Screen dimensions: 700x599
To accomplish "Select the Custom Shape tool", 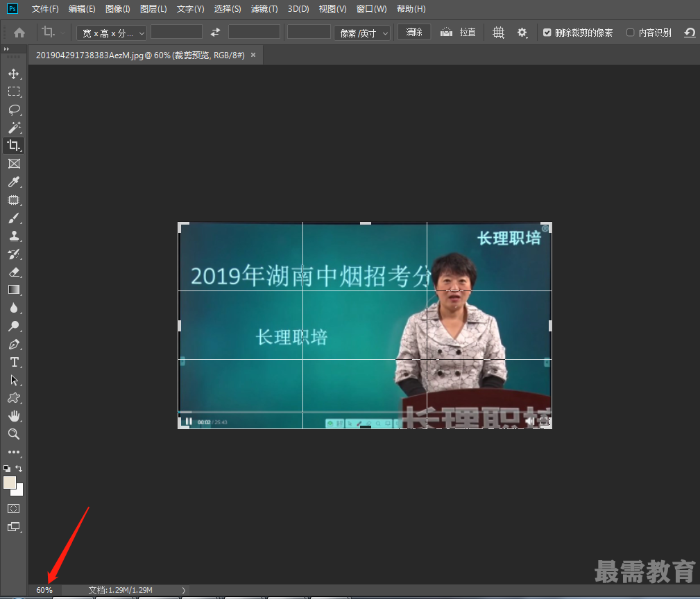I will click(14, 398).
